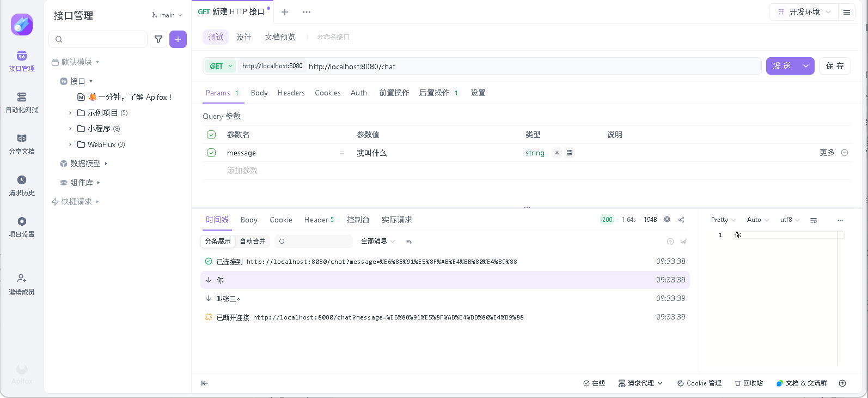This screenshot has height=398, width=868.
Task: Click the Apifox logo at top left
Action: [22, 25]
